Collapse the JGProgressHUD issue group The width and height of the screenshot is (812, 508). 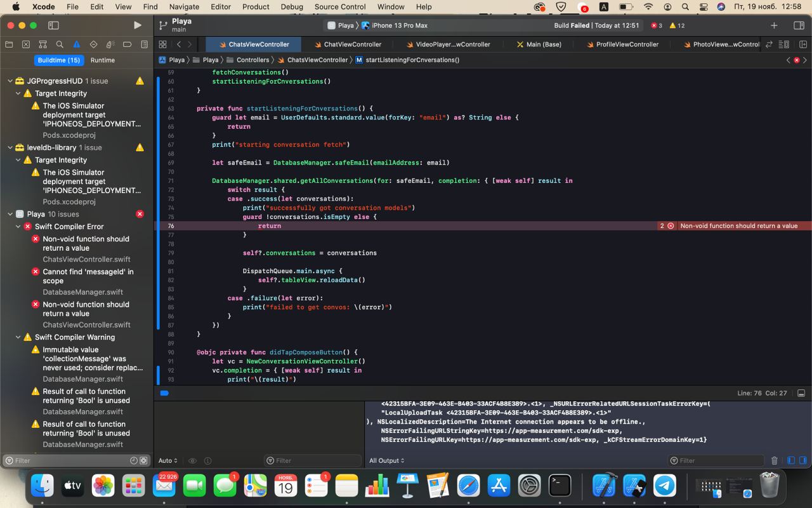(10, 81)
